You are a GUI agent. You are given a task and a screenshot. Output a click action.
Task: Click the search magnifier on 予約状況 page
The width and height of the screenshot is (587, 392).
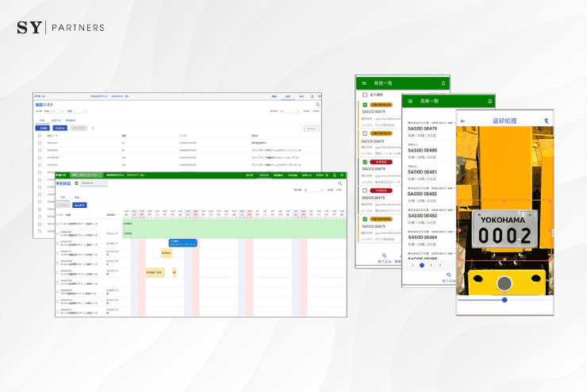340,183
